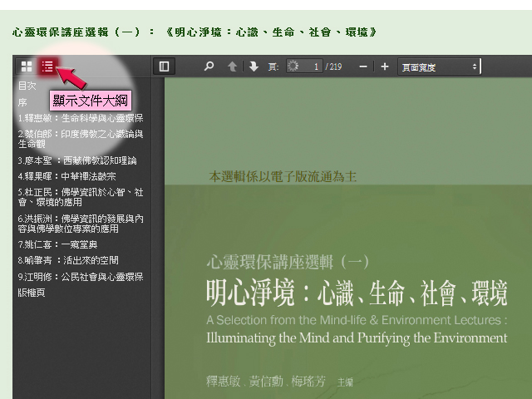This screenshot has height=399, width=532.
Task: Zoom in with plus button
Action: click(x=384, y=66)
